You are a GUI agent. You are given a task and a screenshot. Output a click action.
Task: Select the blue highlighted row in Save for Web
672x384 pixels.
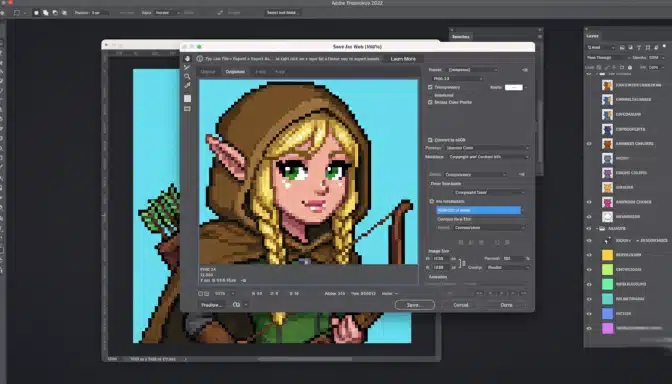478,210
